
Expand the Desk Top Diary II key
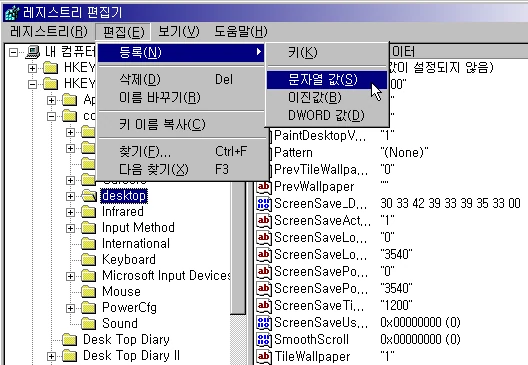[x=52, y=356]
